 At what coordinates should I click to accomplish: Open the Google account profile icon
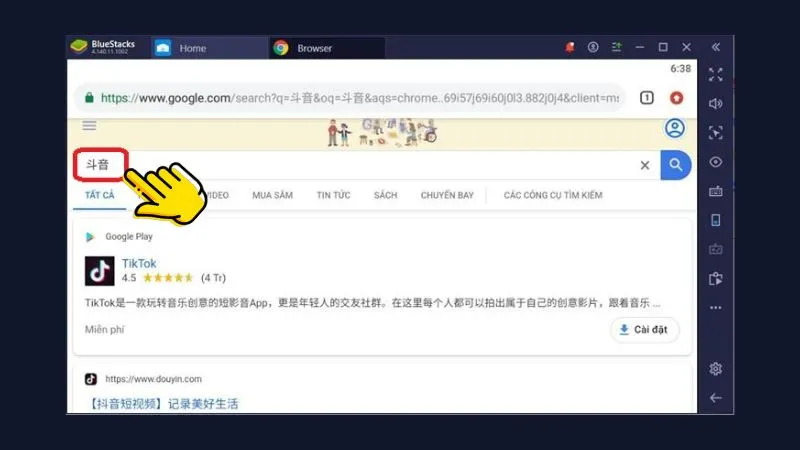tap(674, 128)
